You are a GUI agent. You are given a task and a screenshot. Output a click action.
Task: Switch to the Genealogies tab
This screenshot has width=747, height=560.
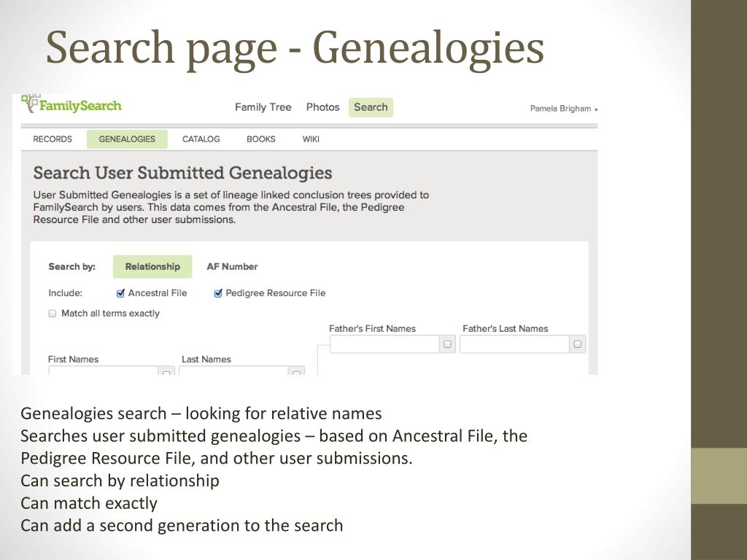[x=127, y=139]
